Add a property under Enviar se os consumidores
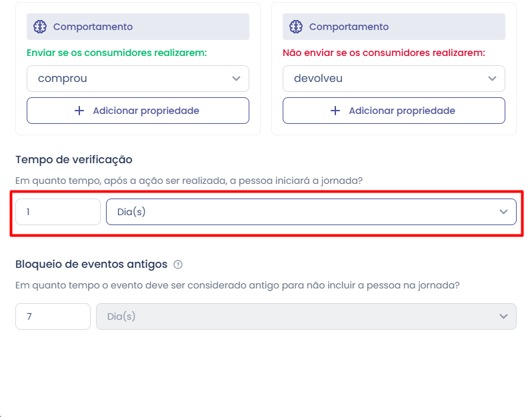532x417 pixels. pos(138,111)
